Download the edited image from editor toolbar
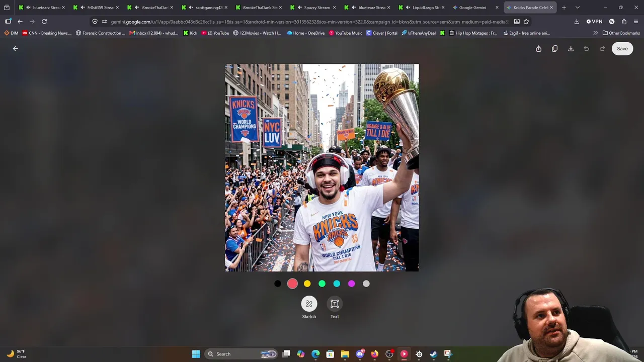The image size is (644, 362). (x=571, y=49)
